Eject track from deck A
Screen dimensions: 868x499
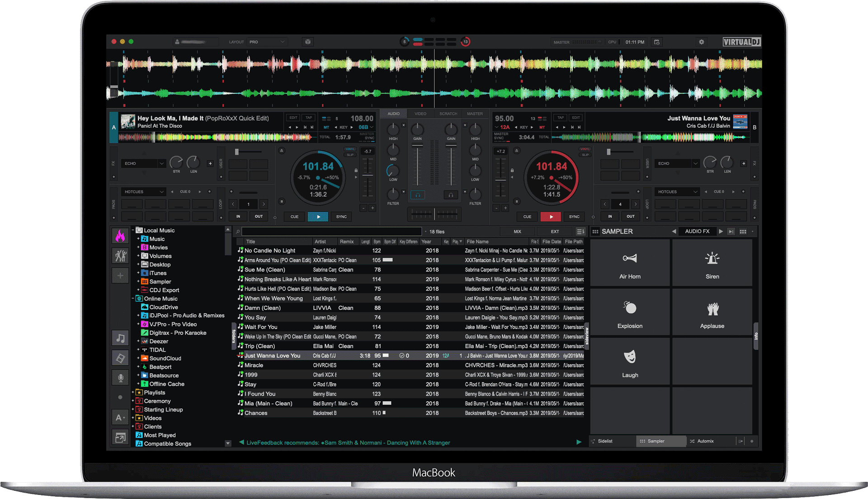coord(282,151)
